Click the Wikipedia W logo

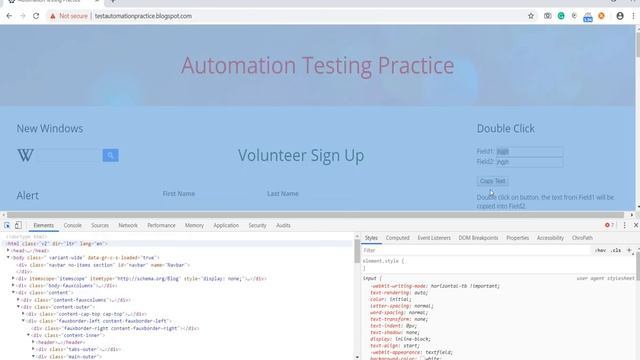point(25,155)
